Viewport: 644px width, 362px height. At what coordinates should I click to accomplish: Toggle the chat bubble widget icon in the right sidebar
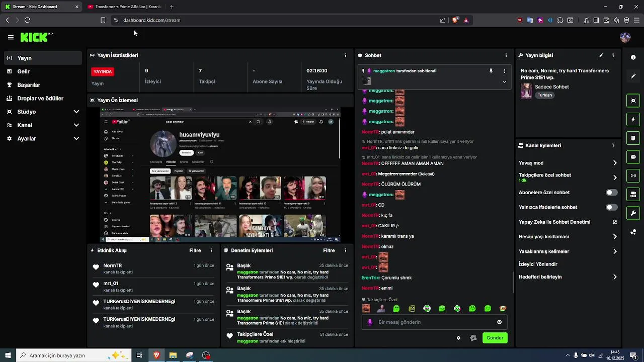pos(633,157)
